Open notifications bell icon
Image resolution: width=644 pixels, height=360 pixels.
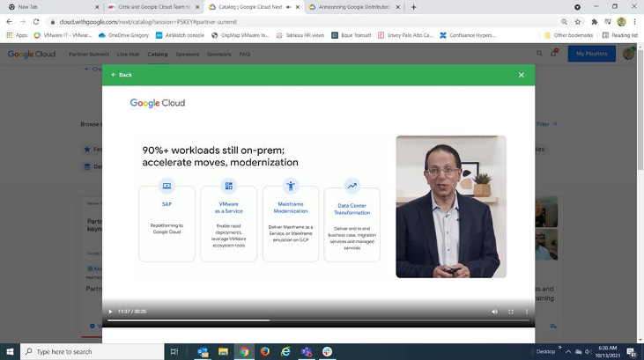[x=554, y=53]
